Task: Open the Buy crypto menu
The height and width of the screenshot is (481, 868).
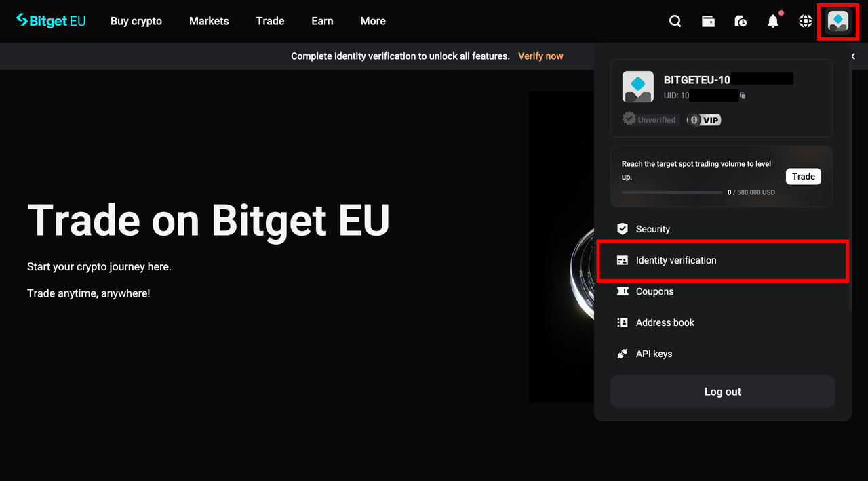Action: pyautogui.click(x=136, y=21)
